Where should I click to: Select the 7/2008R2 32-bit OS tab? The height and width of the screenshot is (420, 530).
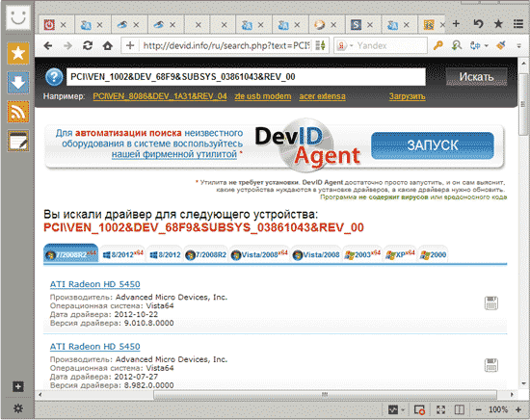click(x=206, y=254)
